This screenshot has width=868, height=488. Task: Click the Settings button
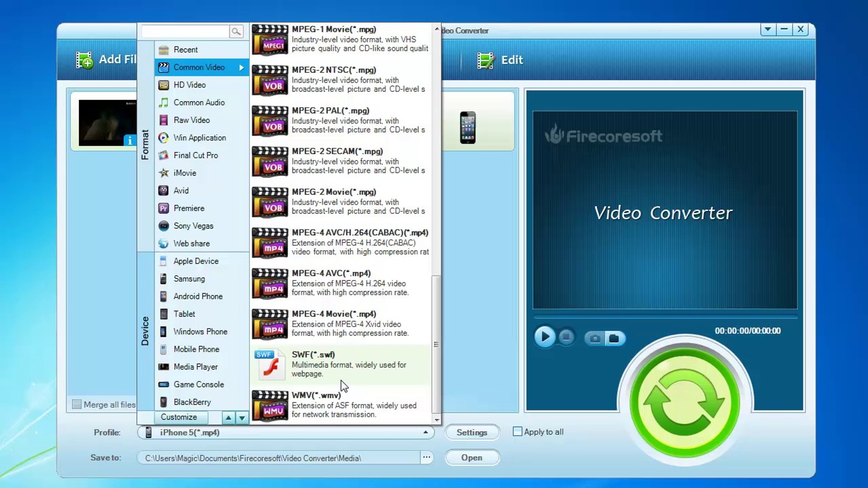click(x=472, y=432)
